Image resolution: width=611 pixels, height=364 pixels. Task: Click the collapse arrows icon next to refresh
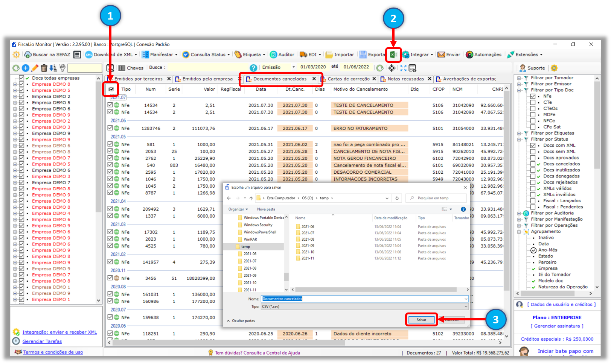tap(392, 68)
